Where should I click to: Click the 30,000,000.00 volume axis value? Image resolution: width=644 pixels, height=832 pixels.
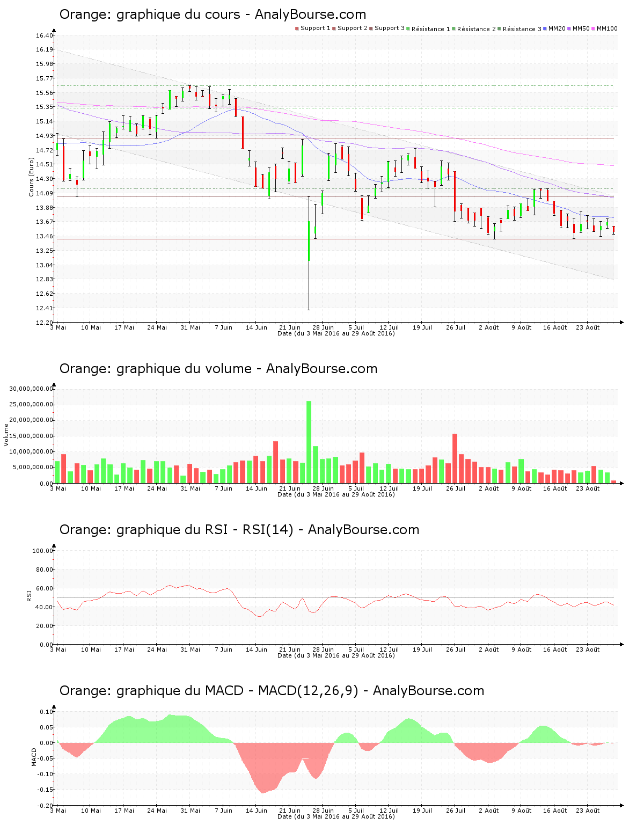coord(31,389)
